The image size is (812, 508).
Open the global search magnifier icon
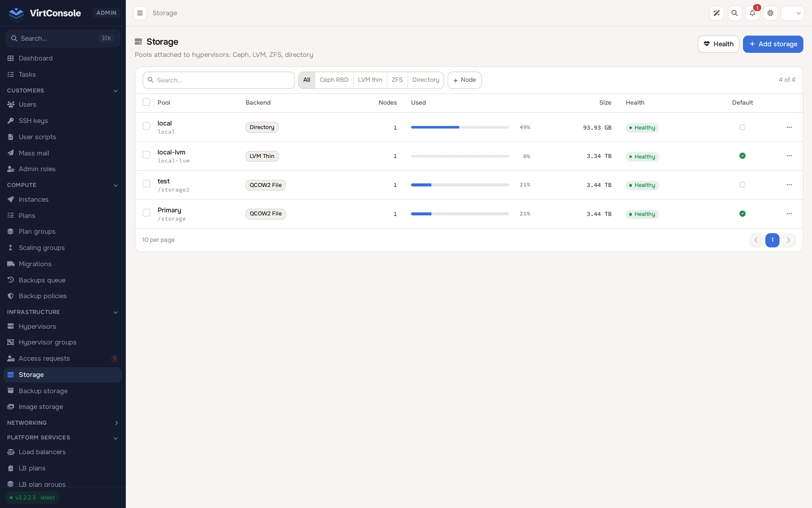pos(735,13)
